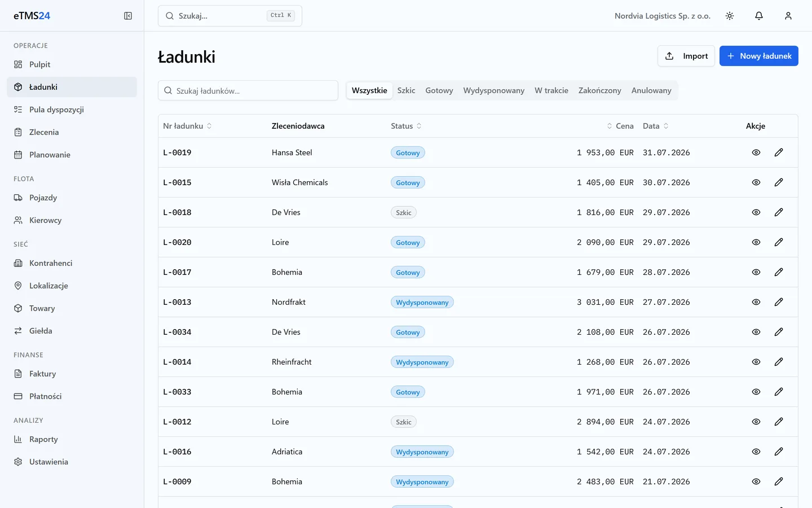Open Faktury invoices section

(72, 374)
